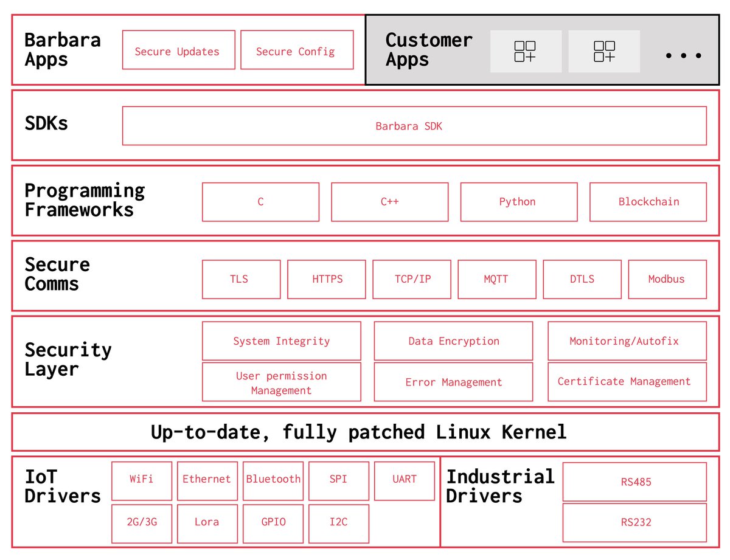This screenshot has width=730, height=560.
Task: Click the IoT Drivers heading
Action: (x=63, y=486)
